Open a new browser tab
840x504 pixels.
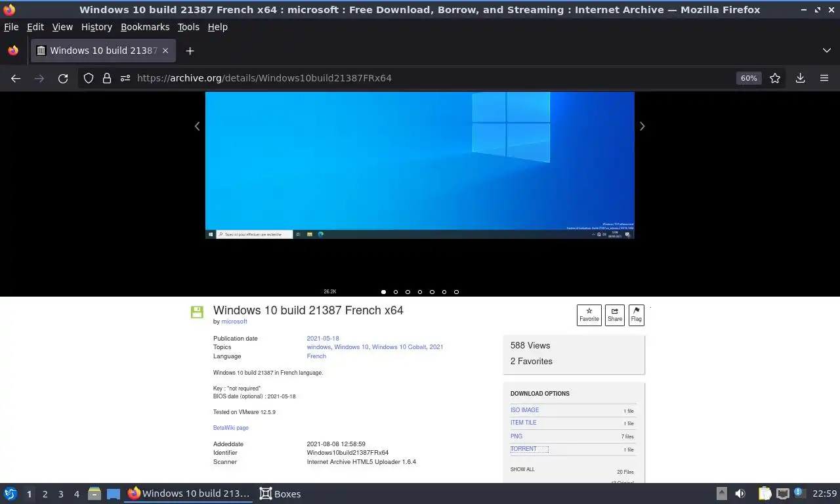(x=190, y=51)
